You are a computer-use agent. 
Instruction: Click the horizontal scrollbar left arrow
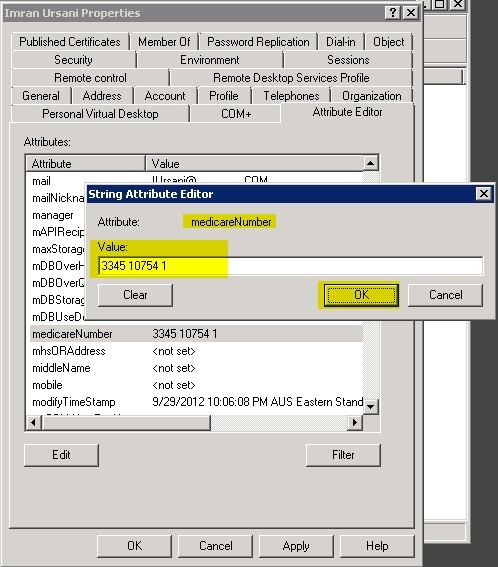[x=34, y=422]
